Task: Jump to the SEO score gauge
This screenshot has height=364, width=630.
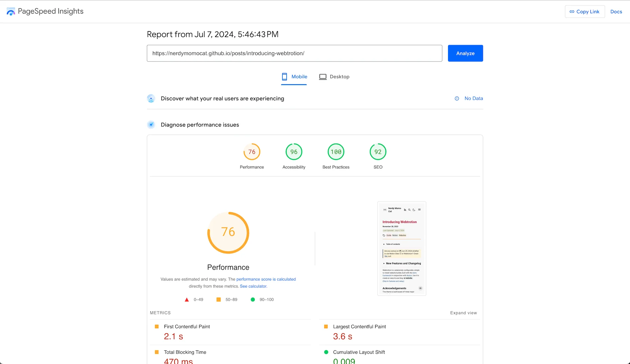Action: tap(378, 152)
